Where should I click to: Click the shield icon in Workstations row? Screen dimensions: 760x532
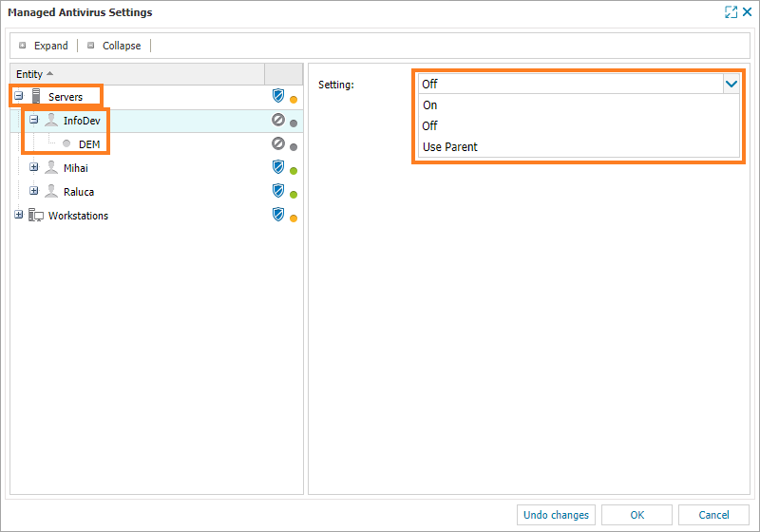(278, 214)
